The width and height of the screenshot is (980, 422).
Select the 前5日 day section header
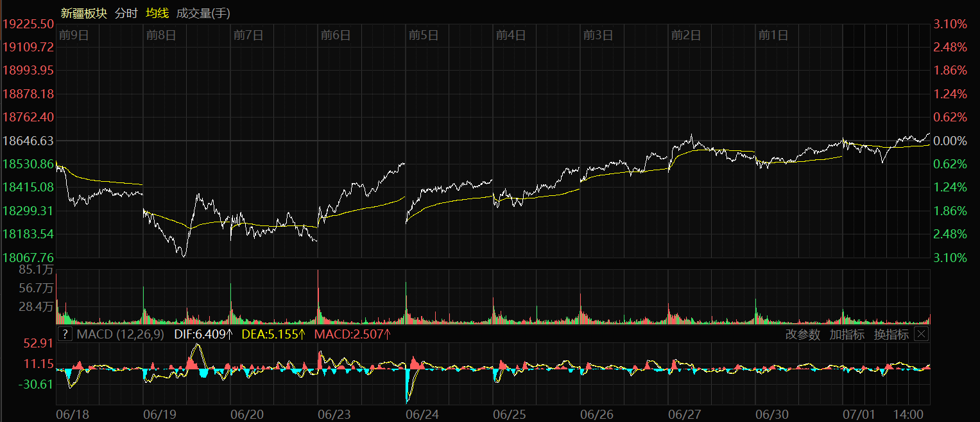424,35
